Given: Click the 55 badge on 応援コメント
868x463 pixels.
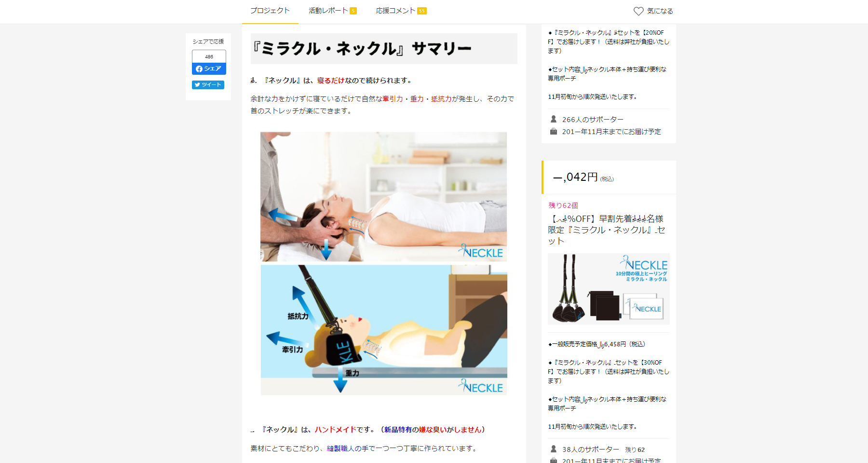Looking at the screenshot, I should click(422, 11).
